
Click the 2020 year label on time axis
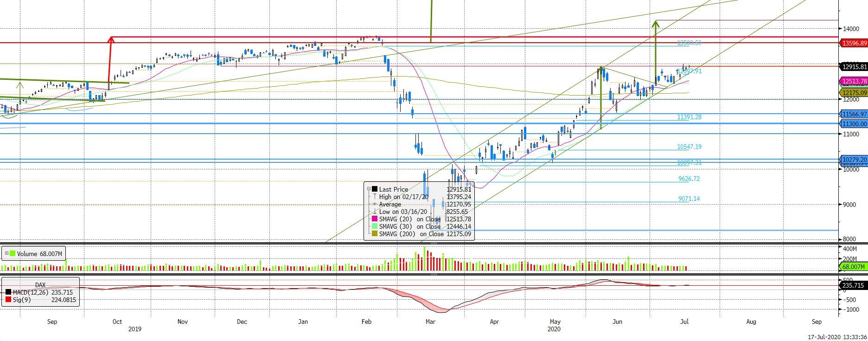[x=554, y=329]
